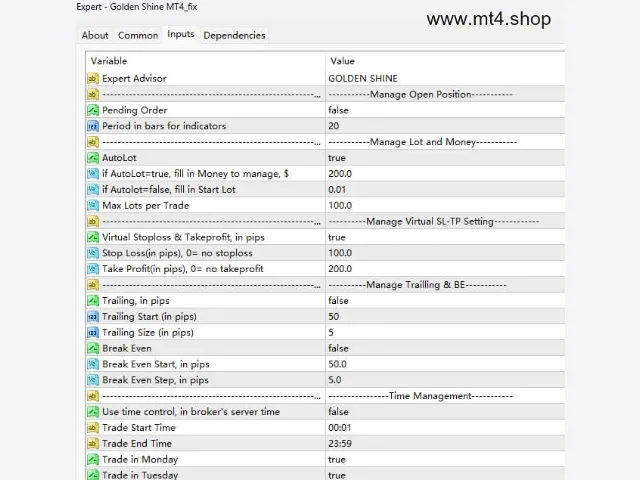Click the Manage Lot and Money separator icon

pyautogui.click(x=93, y=142)
